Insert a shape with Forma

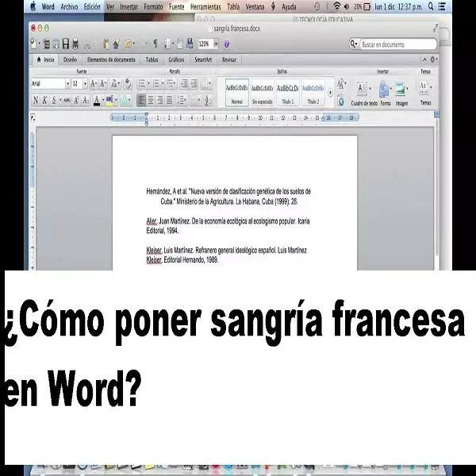(x=386, y=94)
